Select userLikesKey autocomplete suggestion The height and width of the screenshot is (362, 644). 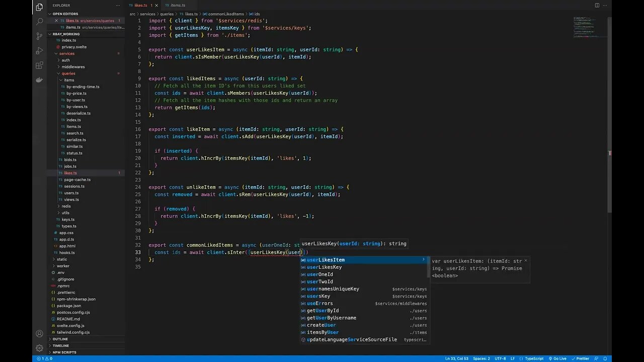(364, 267)
